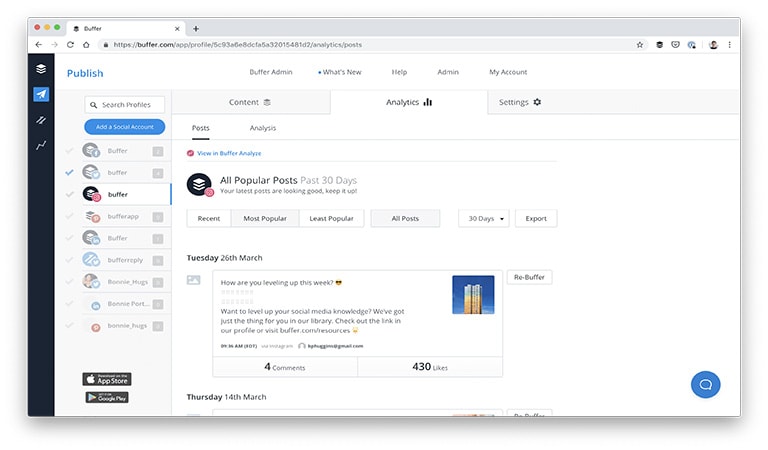
Task: Click the Publish heading link
Action: point(85,73)
